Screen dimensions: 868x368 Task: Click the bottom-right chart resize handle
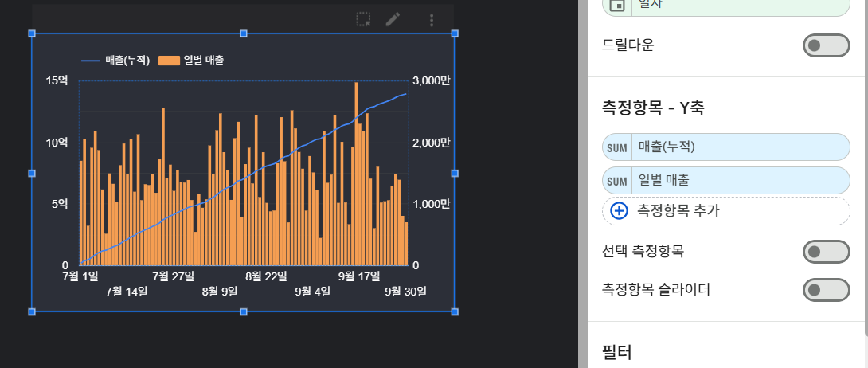point(455,312)
